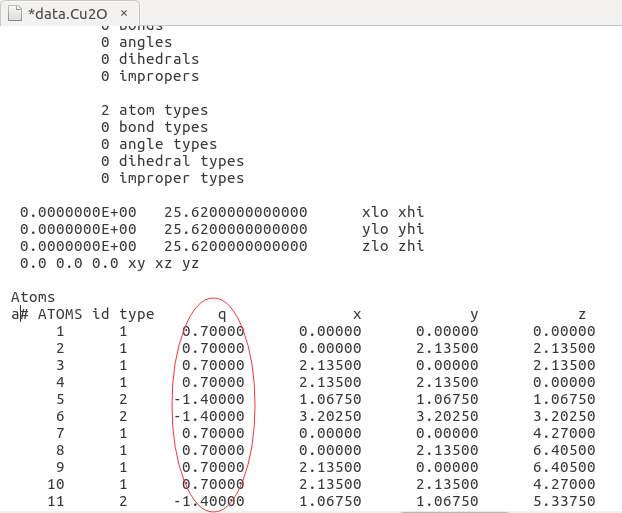Click the 'x' column header
The image size is (622, 513).
357,315
